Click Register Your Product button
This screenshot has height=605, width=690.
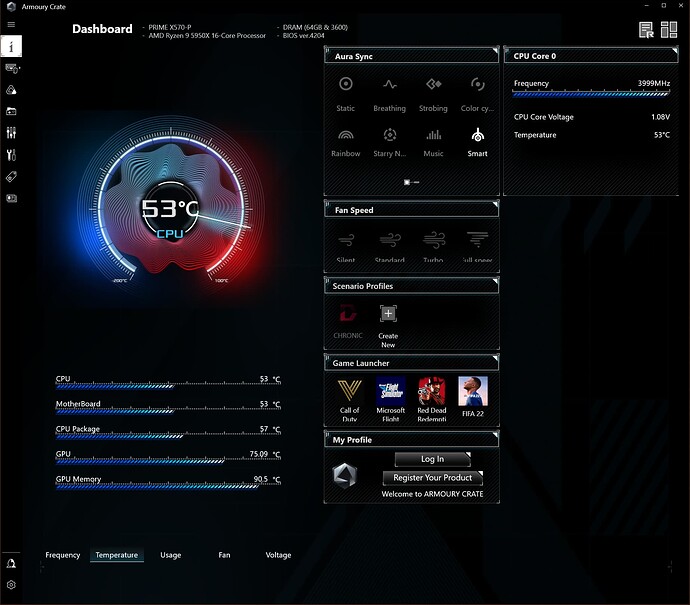[x=433, y=477]
